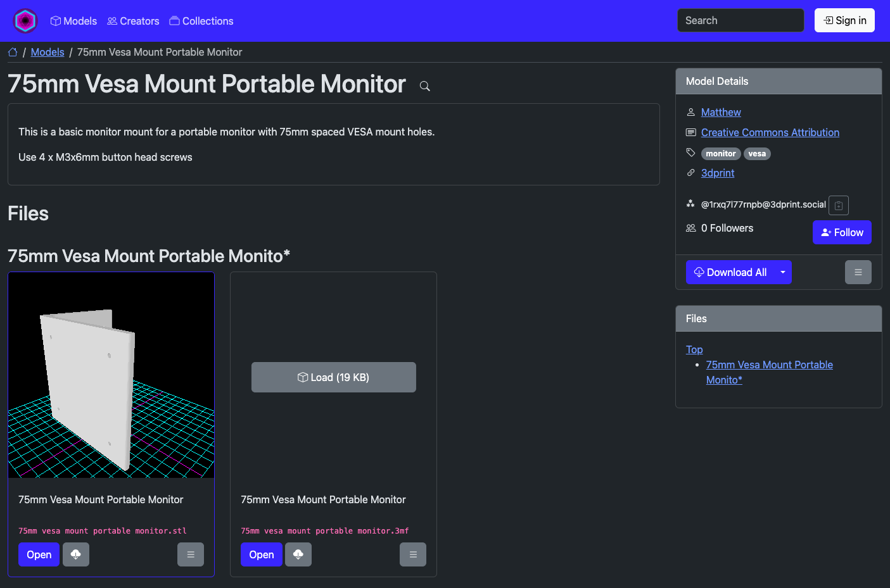Focus the Search field
This screenshot has width=890, height=588.
741,20
